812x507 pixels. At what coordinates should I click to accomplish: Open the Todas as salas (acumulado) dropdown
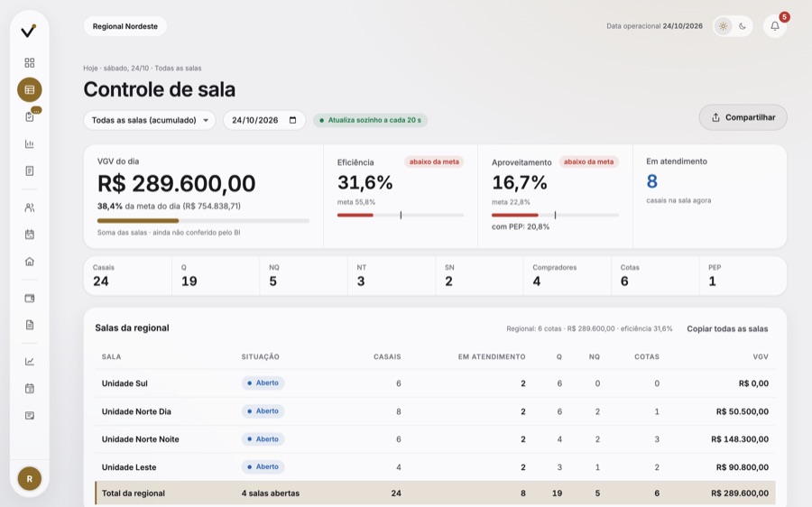pos(150,120)
